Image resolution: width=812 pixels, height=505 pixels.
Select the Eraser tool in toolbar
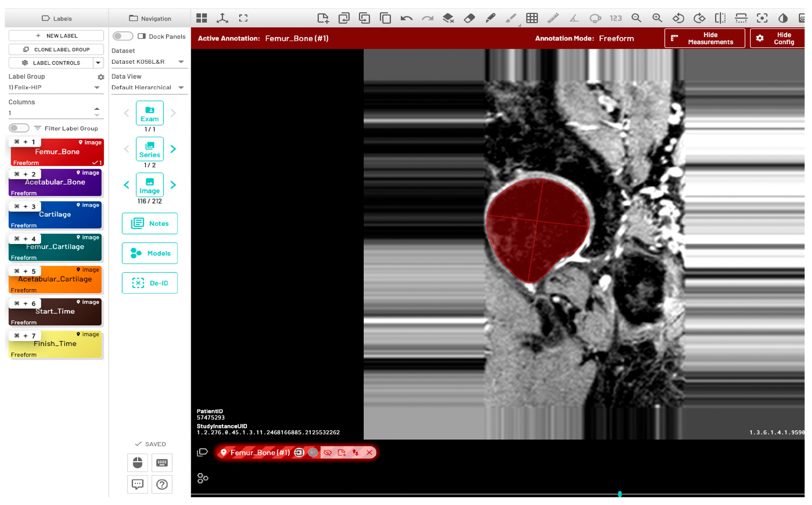469,18
